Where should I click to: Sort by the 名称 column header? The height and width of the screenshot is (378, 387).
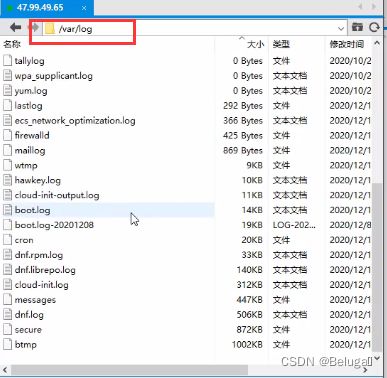point(12,44)
